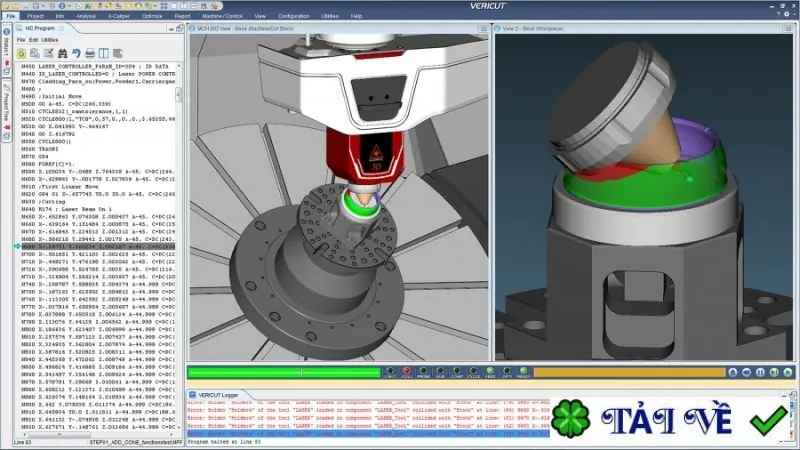The image size is (800, 450).
Task: Click the green check syntax icon in NC Program toolbar
Action: [x=21, y=54]
